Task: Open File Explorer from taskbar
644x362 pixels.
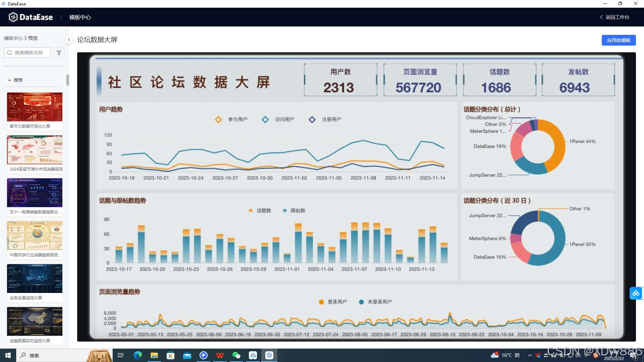Action: (x=154, y=355)
